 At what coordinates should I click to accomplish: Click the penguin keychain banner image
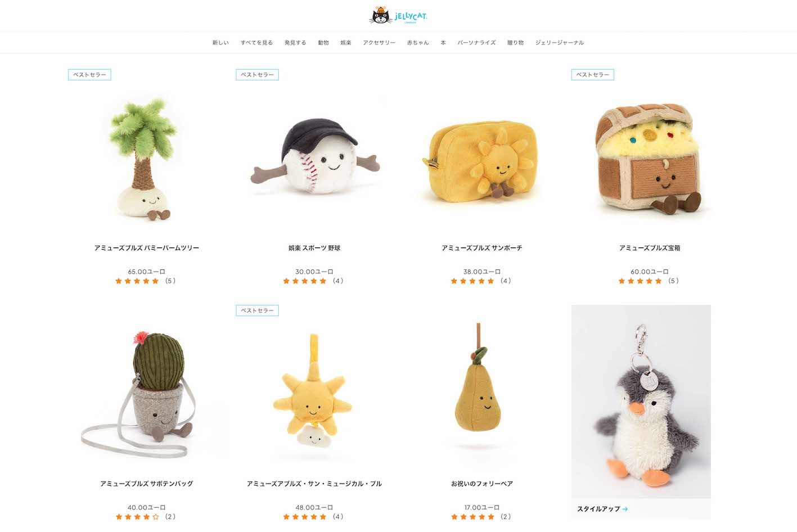pos(641,402)
